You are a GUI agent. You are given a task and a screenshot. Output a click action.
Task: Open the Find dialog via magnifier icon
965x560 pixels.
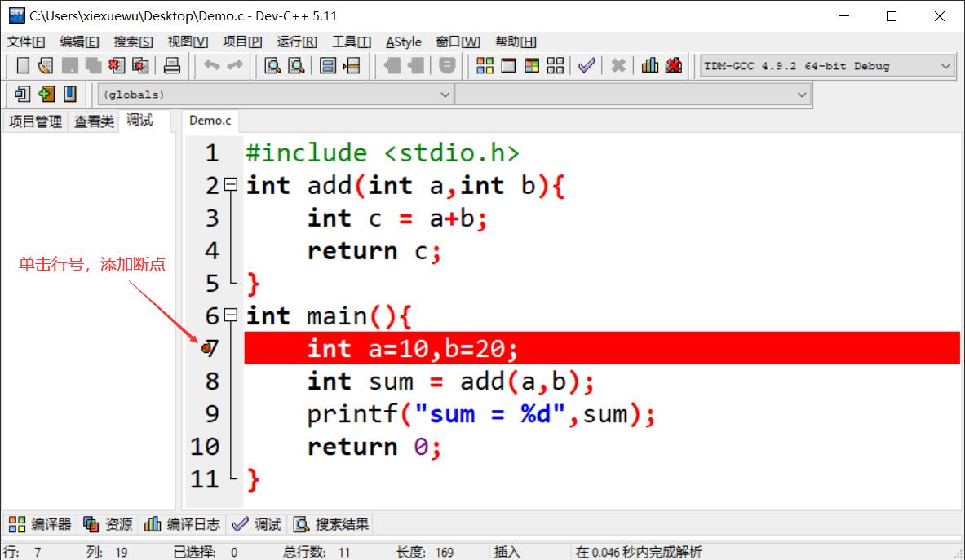click(x=272, y=65)
